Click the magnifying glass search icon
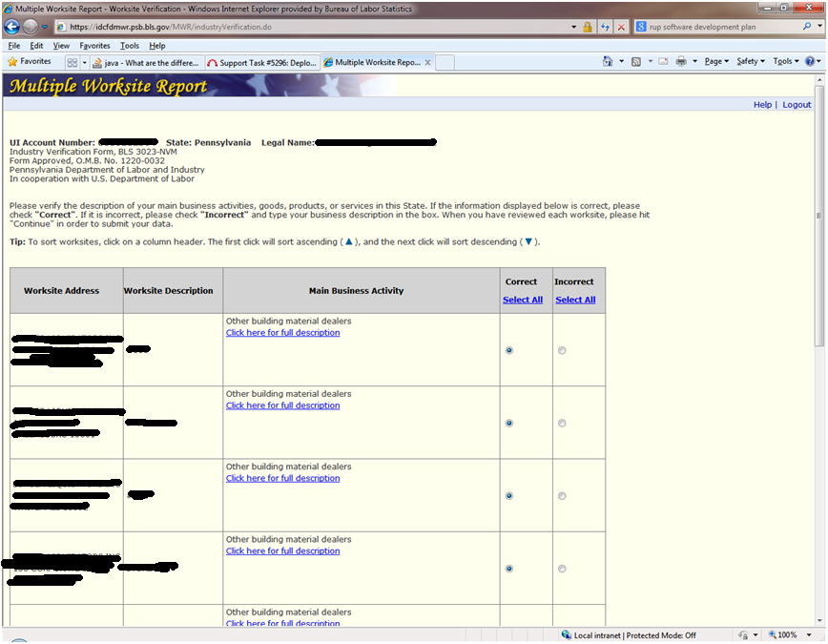 (x=807, y=26)
